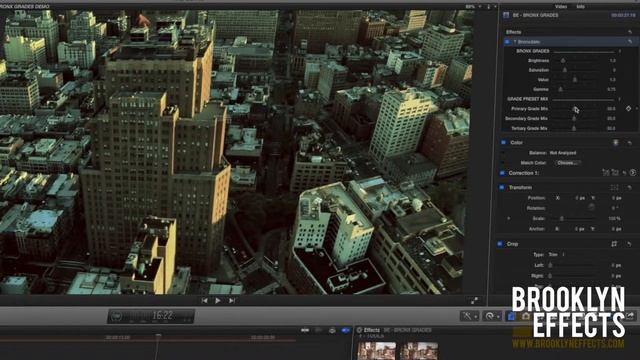Image resolution: width=640 pixels, height=360 pixels.
Task: Open the Crop Type dropdown
Action: click(x=557, y=254)
